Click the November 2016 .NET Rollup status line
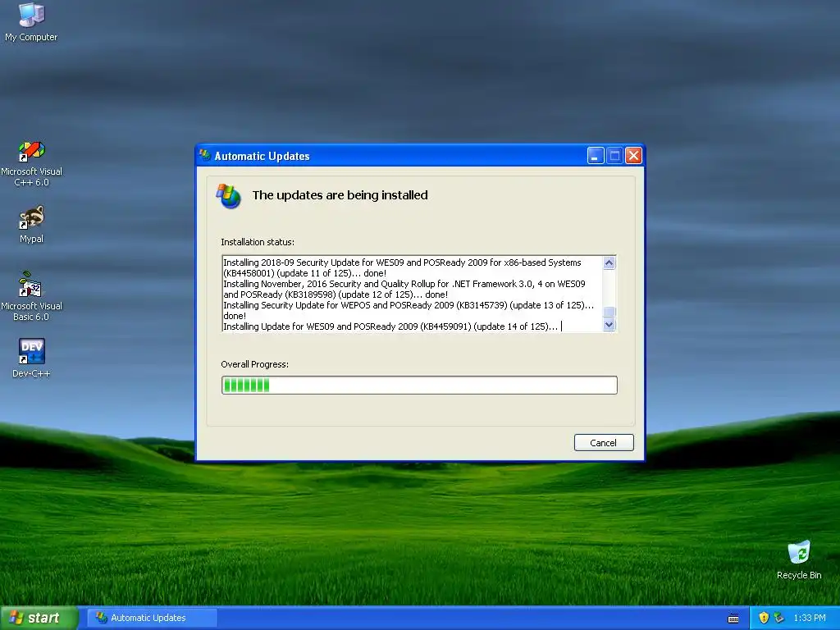840x630 pixels. click(404, 289)
